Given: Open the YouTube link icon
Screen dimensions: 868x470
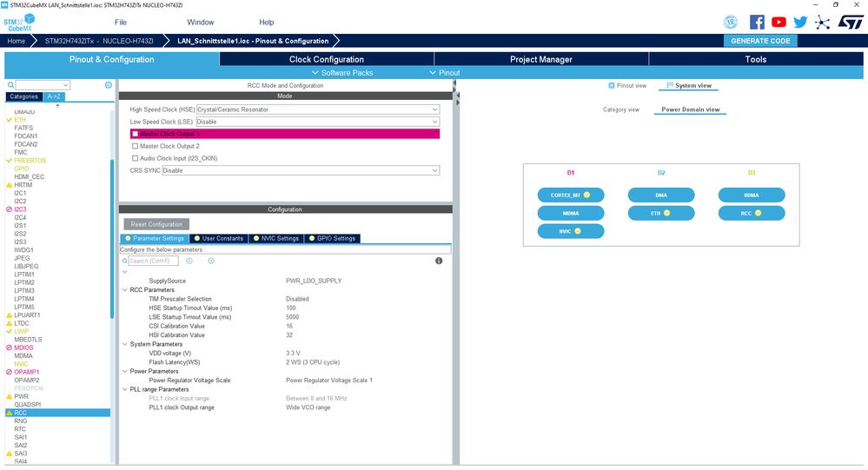Looking at the screenshot, I should (x=779, y=22).
